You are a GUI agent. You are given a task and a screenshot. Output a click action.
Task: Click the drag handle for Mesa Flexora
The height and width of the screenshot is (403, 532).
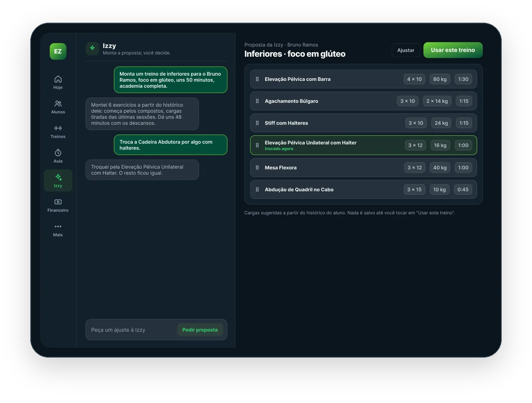click(257, 167)
